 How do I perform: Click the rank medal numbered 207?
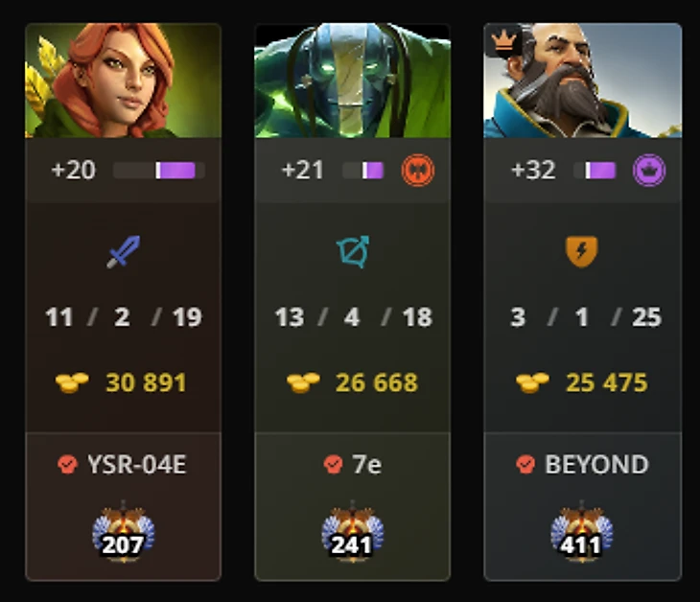[123, 532]
